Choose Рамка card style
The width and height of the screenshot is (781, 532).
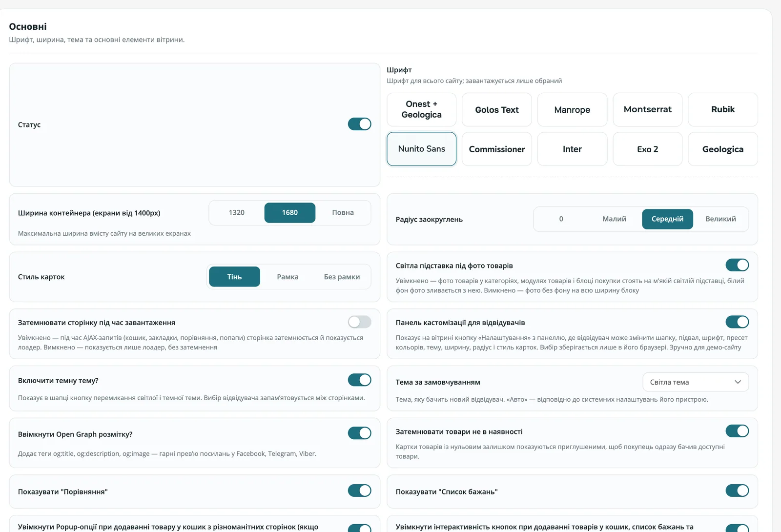point(288,277)
